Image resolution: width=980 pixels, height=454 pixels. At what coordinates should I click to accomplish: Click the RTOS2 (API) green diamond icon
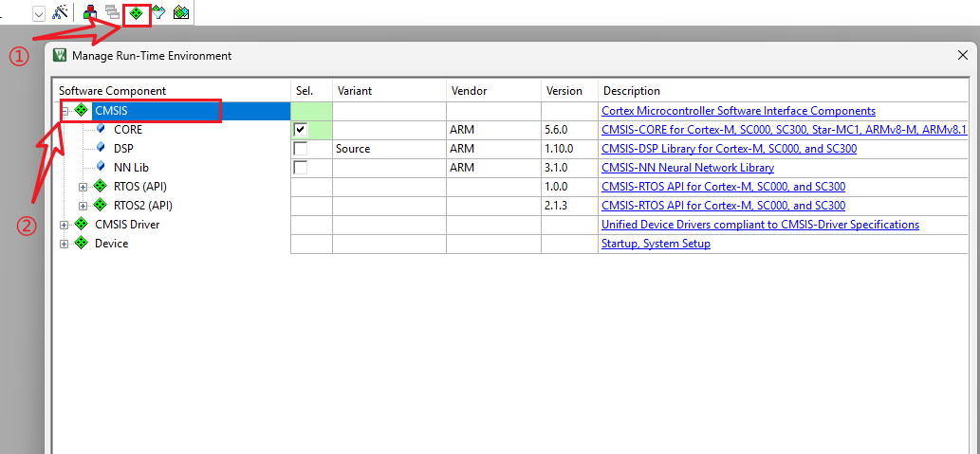[x=100, y=205]
